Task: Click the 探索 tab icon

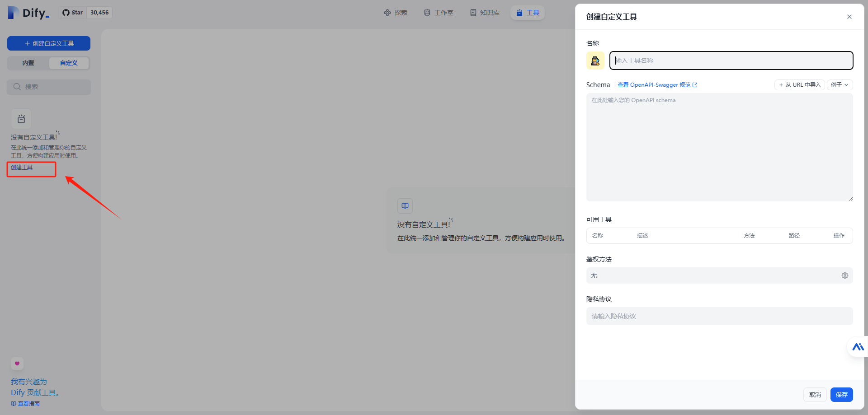Action: tap(387, 13)
